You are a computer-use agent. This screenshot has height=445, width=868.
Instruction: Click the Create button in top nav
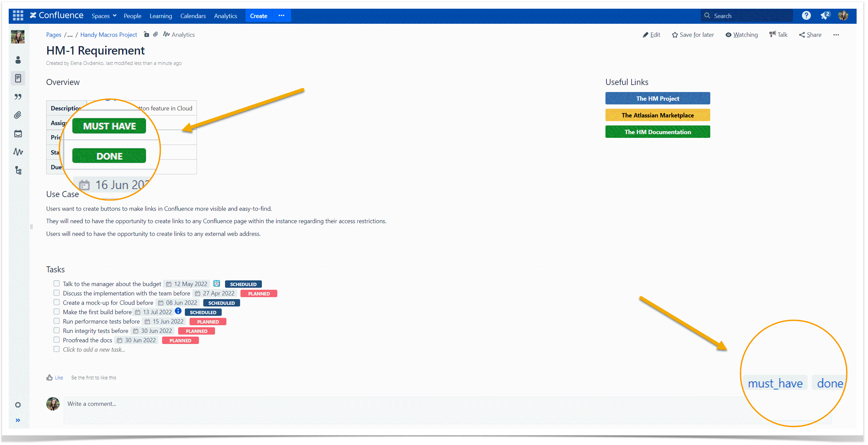258,15
